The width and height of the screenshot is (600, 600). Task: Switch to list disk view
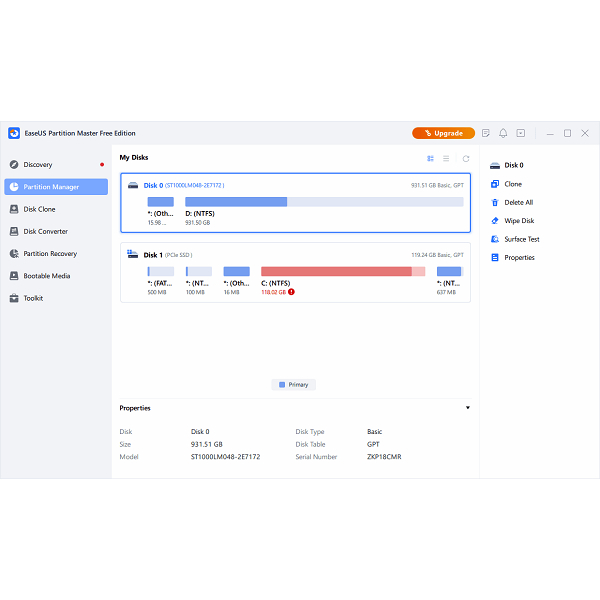(x=446, y=158)
